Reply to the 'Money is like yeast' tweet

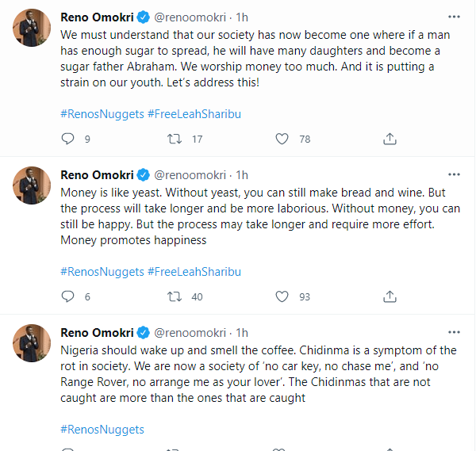(x=67, y=296)
